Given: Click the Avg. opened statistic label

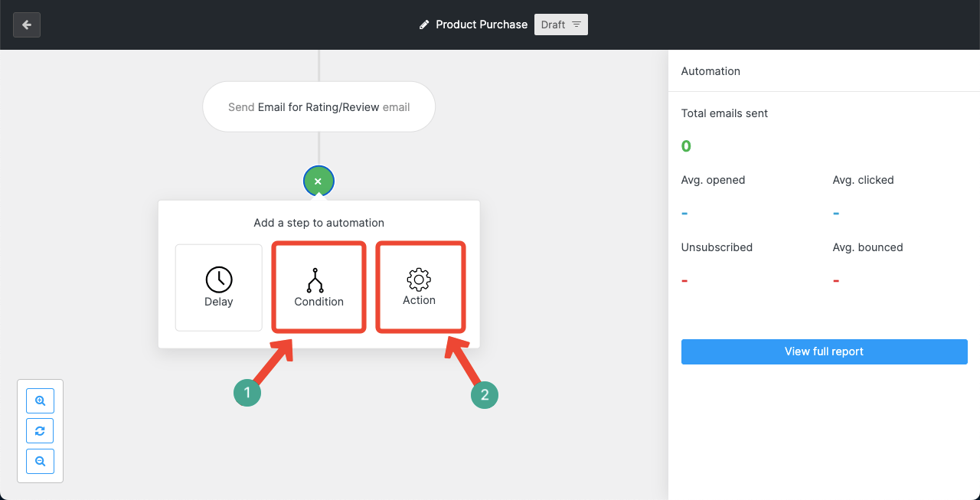Looking at the screenshot, I should pyautogui.click(x=713, y=180).
